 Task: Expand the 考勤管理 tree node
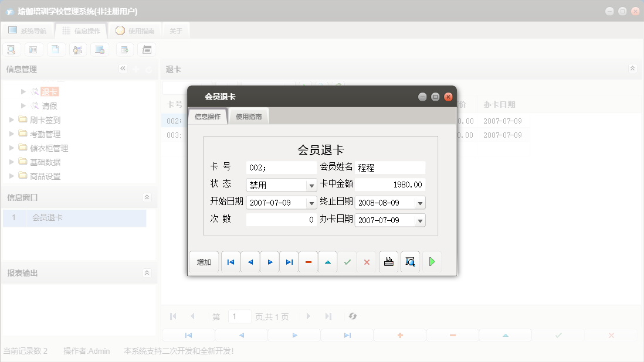click(11, 134)
